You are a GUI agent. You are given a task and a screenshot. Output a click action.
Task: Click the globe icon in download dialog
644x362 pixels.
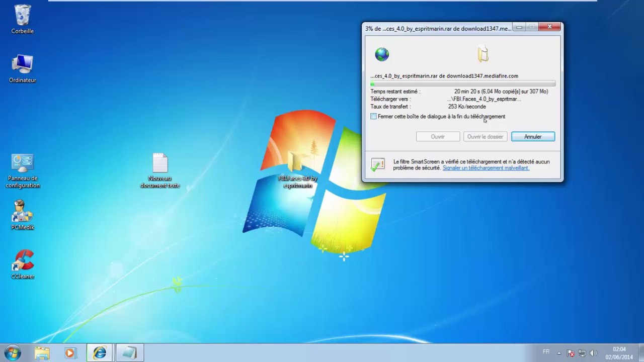[382, 54]
